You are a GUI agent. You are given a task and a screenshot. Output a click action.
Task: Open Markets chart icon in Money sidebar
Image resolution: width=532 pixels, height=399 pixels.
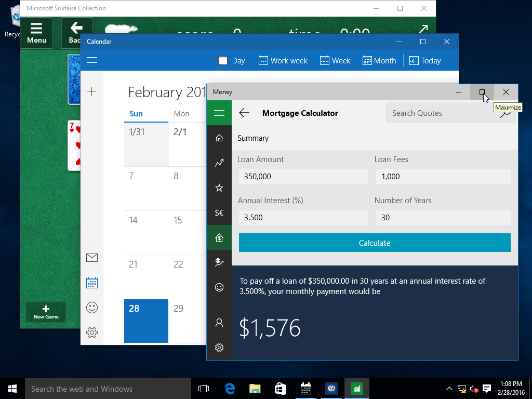[219, 163]
